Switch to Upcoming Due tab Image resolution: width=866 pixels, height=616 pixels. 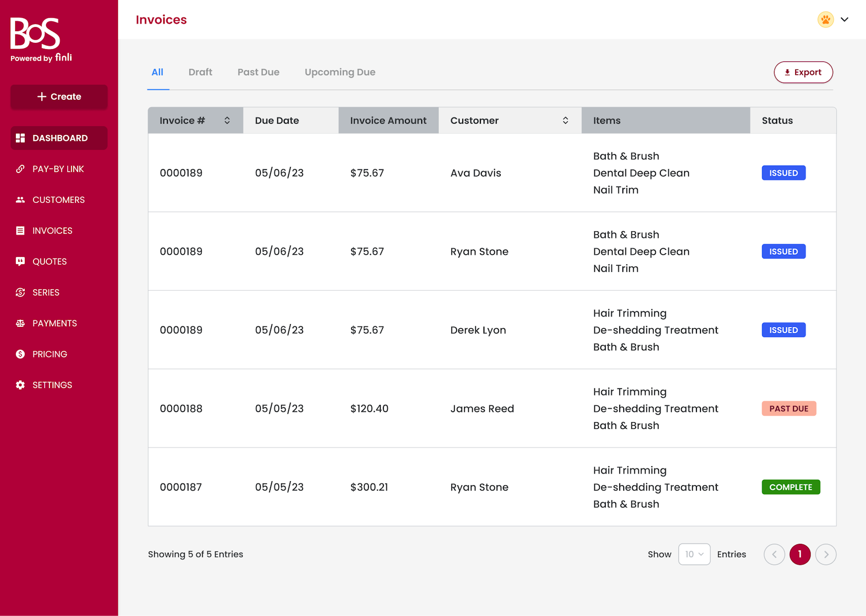point(340,72)
